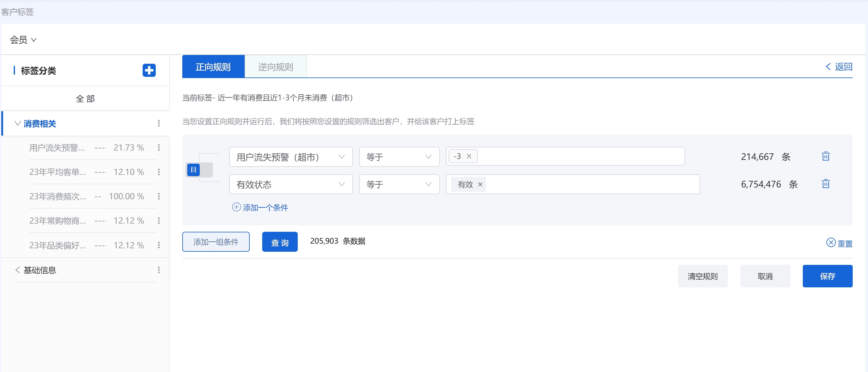Open the 有效状态 field dropdown
The height and width of the screenshot is (372, 868).
291,184
